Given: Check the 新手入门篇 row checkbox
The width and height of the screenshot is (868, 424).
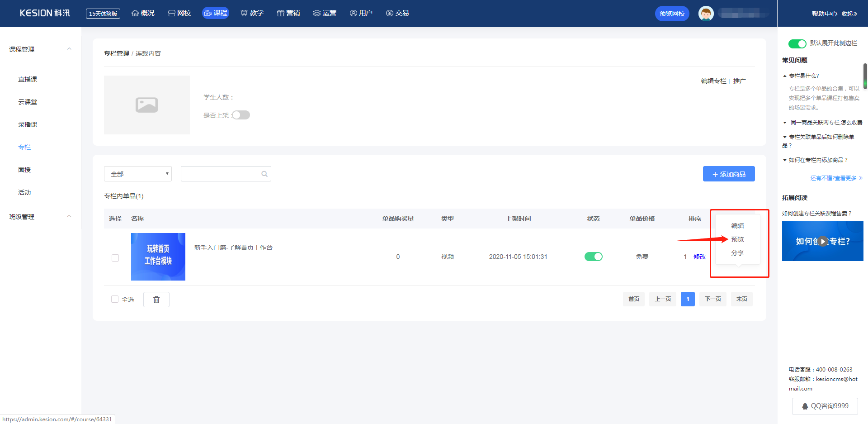Looking at the screenshot, I should click(x=115, y=258).
